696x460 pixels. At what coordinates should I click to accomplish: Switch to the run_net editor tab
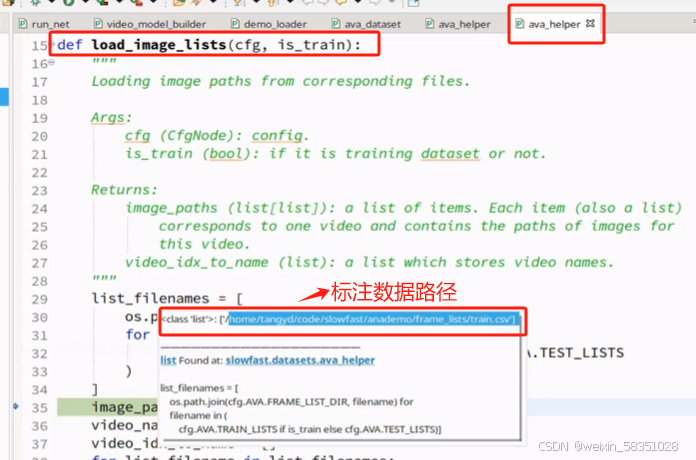44,24
